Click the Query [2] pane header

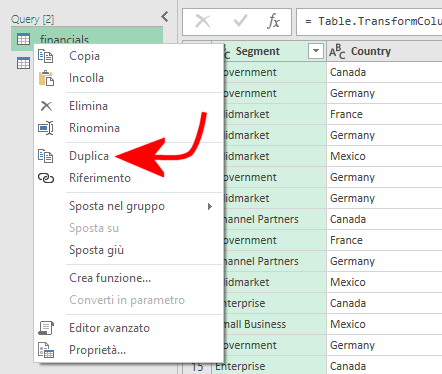click(32, 19)
